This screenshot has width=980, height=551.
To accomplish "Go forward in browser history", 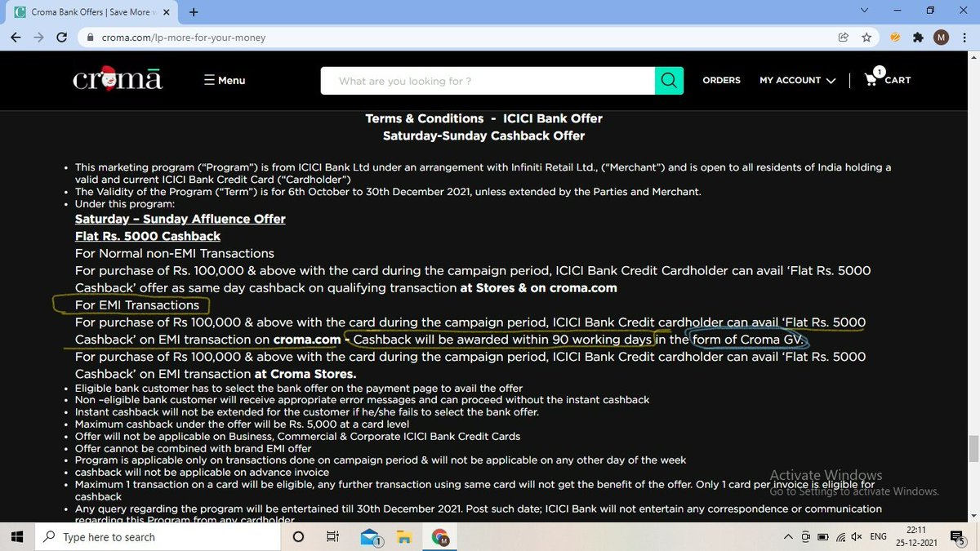I will tap(39, 38).
